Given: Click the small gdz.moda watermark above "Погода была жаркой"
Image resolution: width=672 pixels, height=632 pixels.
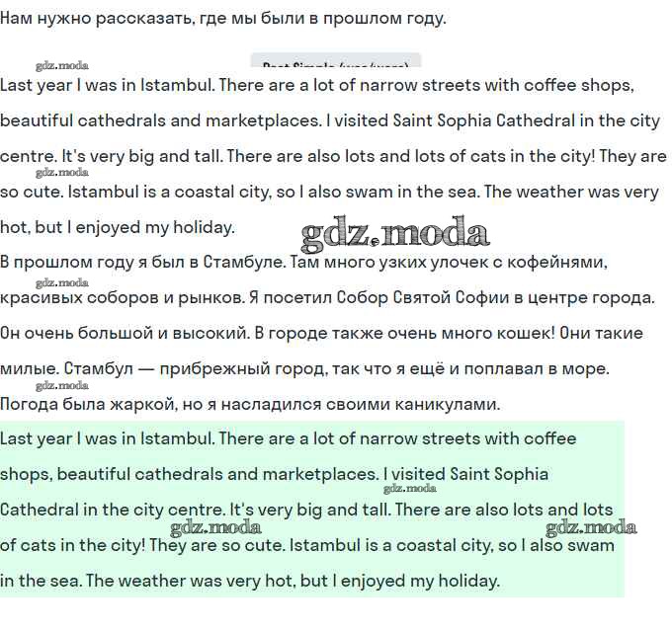Looking at the screenshot, I should [x=61, y=386].
